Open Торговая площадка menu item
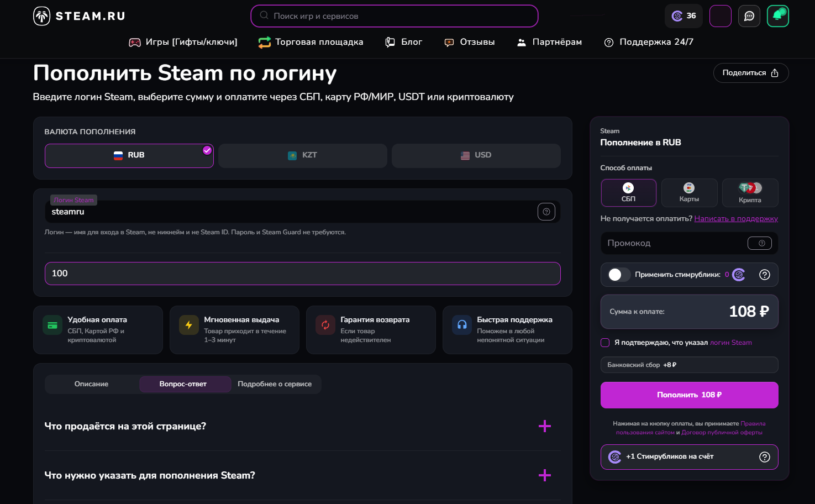Image resolution: width=815 pixels, height=504 pixels. click(x=311, y=42)
